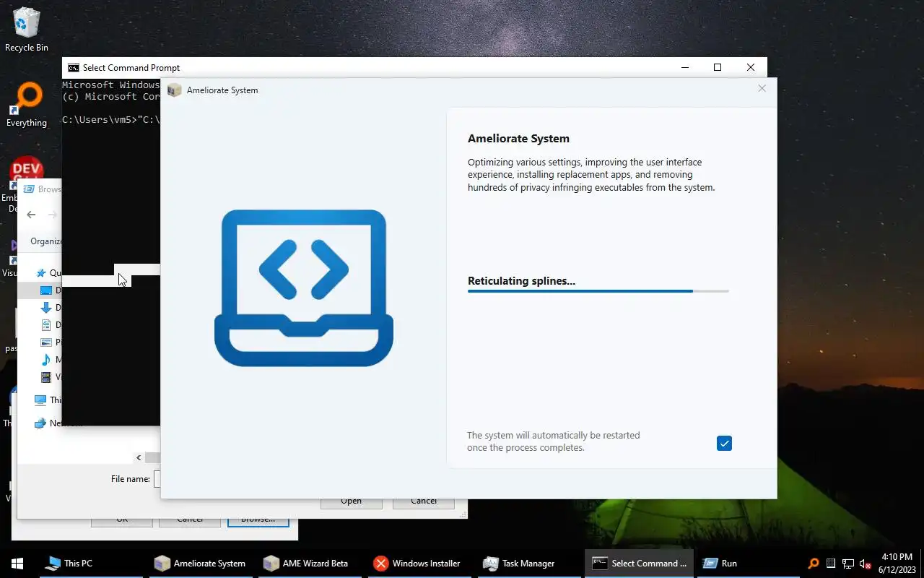The height and width of the screenshot is (578, 924).
Task: Open the Organize menu in Browse dialog
Action: (46, 241)
